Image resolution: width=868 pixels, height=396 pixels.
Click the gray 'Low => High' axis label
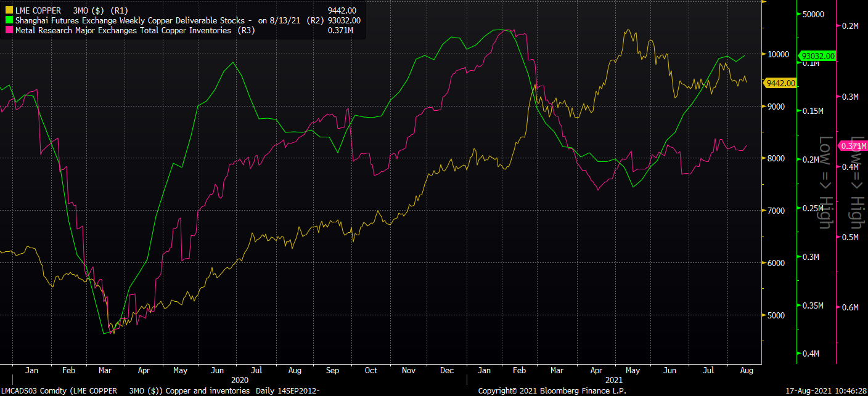pyautogui.click(x=825, y=183)
